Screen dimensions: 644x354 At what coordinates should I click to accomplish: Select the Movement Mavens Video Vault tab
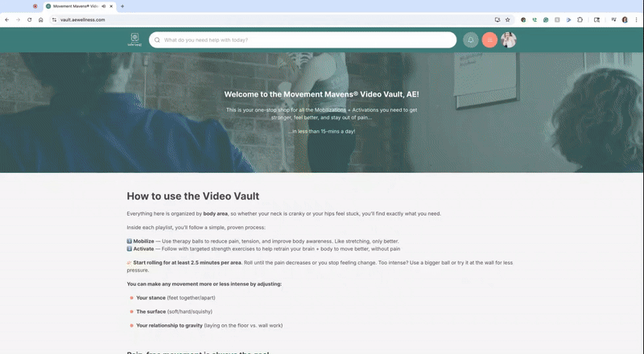[x=80, y=6]
